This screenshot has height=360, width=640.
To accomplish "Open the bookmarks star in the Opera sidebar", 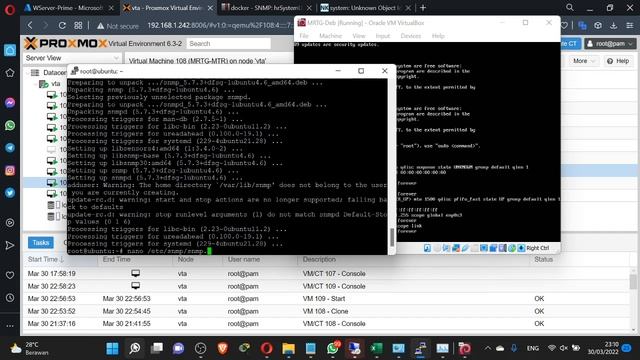I will click(x=10, y=73).
